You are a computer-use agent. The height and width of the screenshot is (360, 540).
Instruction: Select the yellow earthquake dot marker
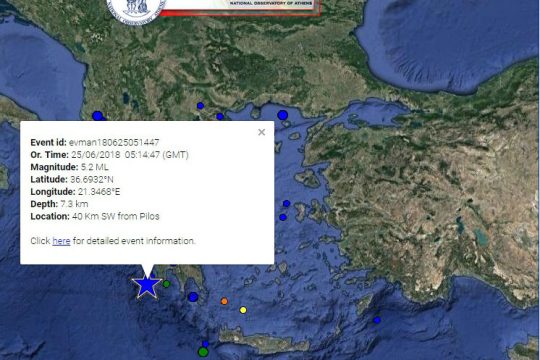tap(243, 310)
